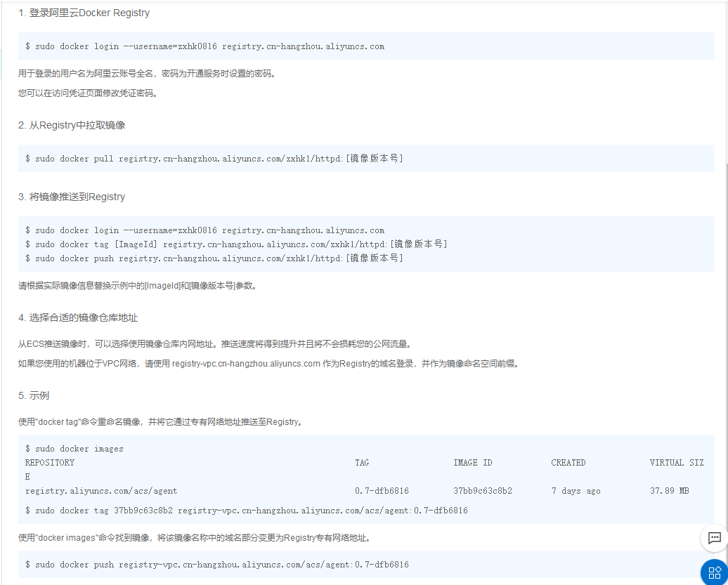The image size is (728, 585).
Task: Click heading '2. 从Registry中拉取镜像'
Action: click(x=72, y=125)
